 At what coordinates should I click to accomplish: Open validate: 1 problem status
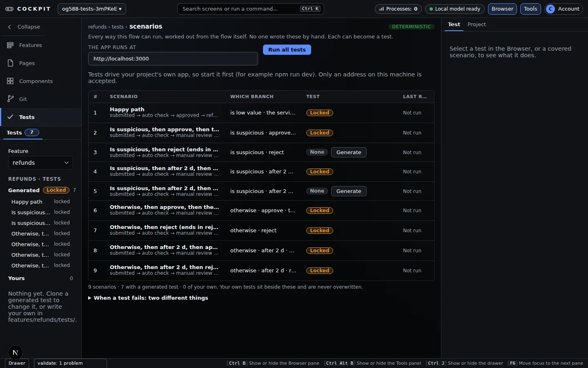pyautogui.click(x=70, y=363)
